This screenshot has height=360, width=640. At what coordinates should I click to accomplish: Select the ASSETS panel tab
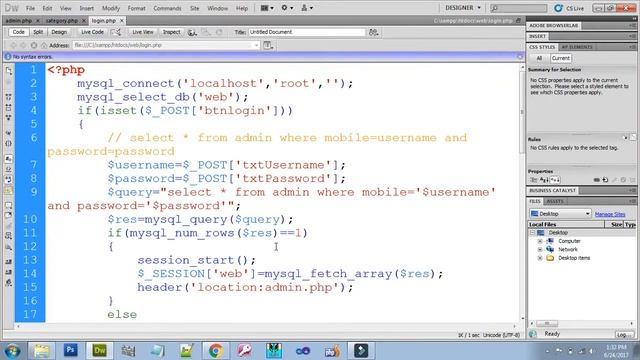point(555,201)
